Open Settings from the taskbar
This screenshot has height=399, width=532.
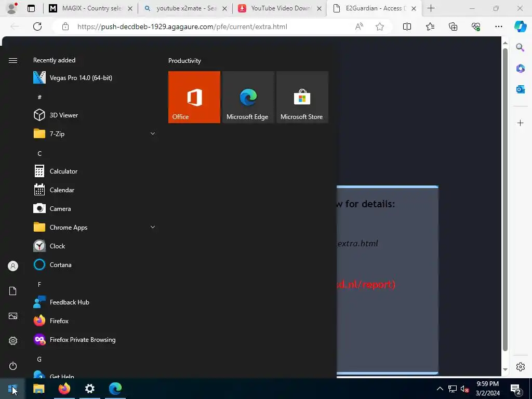pyautogui.click(x=89, y=389)
